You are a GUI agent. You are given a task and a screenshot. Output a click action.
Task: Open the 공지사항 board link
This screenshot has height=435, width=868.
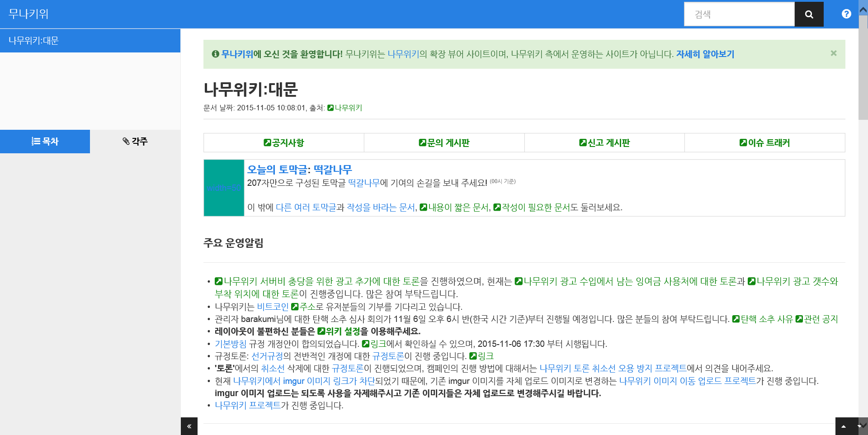coord(284,143)
